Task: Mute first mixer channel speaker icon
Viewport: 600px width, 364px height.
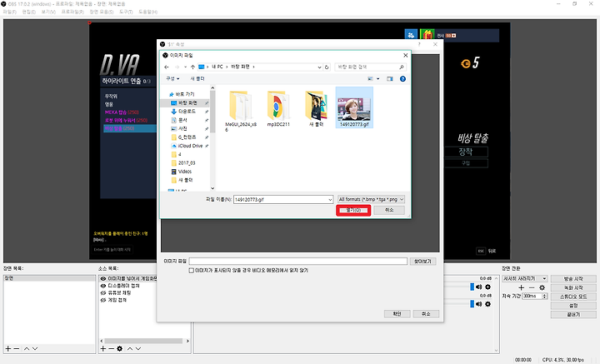Action: [478, 287]
